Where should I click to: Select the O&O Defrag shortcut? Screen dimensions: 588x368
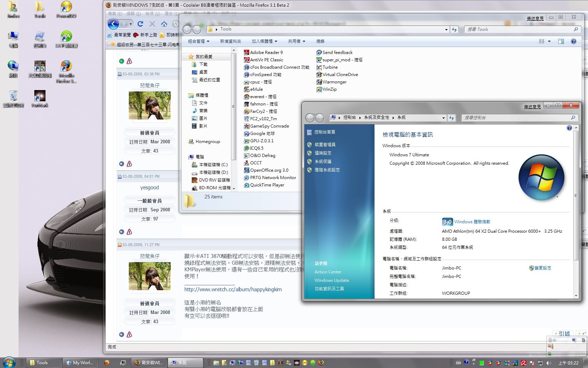click(x=260, y=155)
